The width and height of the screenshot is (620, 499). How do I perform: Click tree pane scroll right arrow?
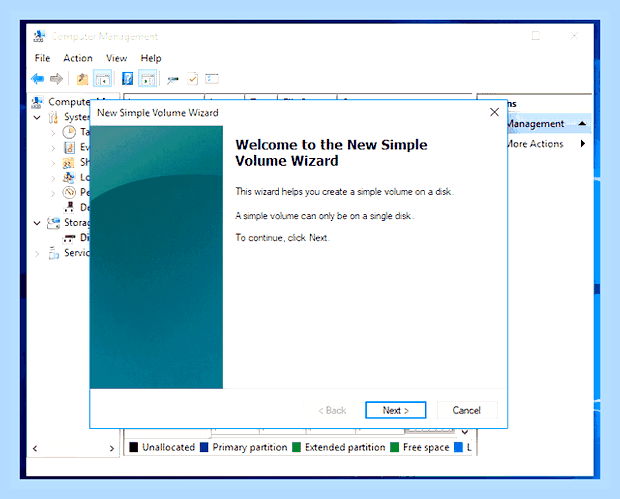point(112,448)
